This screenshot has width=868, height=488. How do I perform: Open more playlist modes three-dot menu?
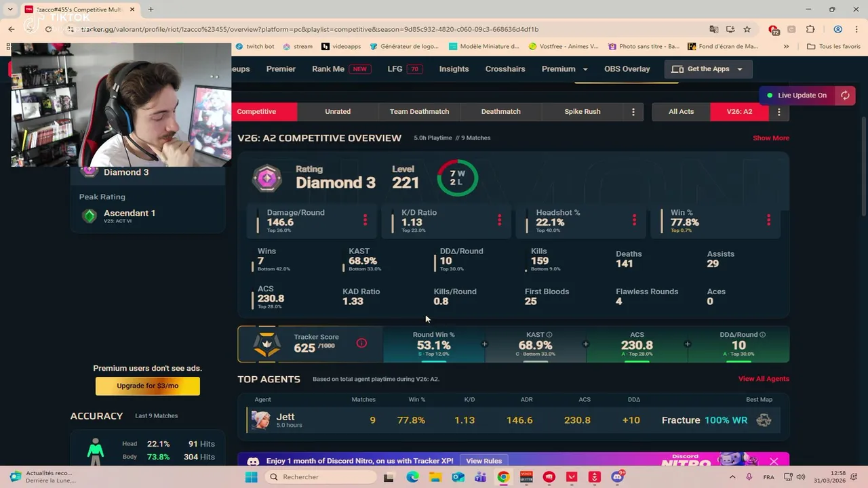coord(633,112)
